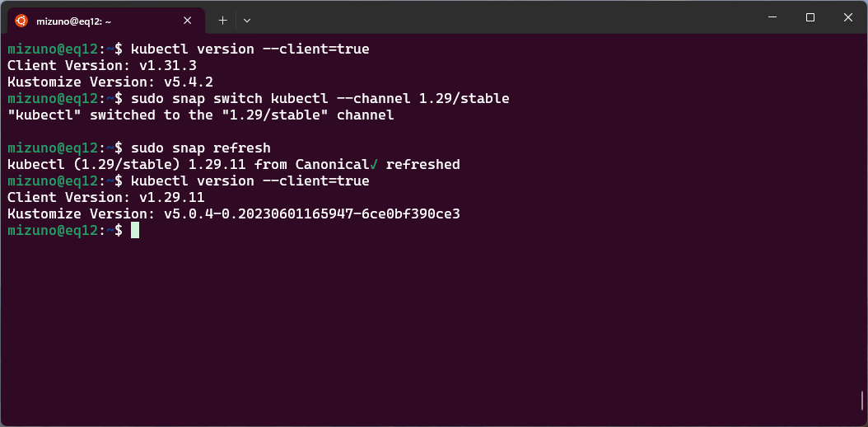Click the blinking cursor block at the prompt
Viewport: 868px width, 427px height.
pos(135,230)
